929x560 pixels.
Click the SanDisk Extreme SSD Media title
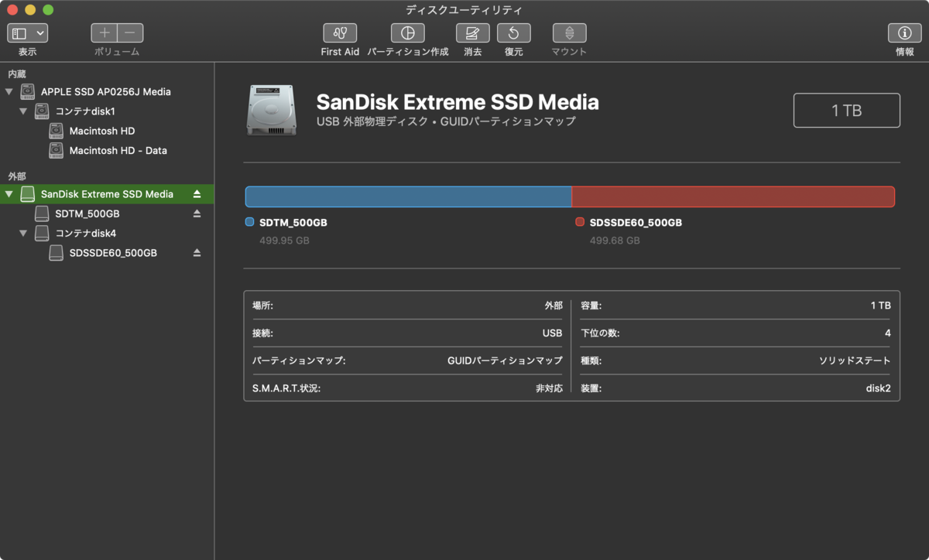[x=458, y=102]
